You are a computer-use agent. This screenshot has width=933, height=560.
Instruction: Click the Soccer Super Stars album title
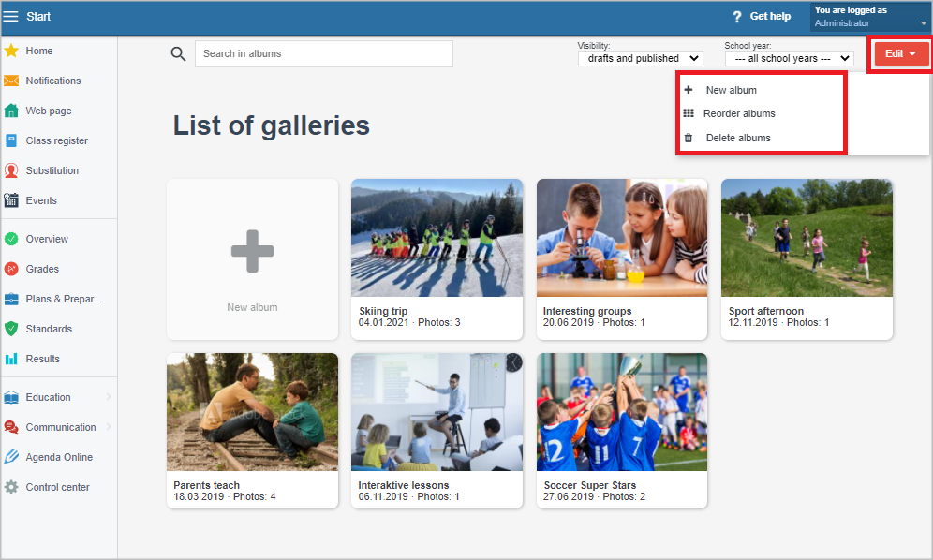[589, 485]
